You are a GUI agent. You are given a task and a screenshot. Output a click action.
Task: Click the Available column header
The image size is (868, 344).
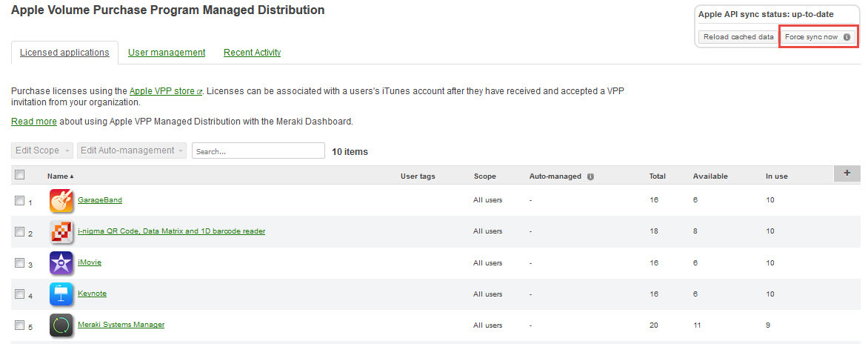(x=710, y=176)
